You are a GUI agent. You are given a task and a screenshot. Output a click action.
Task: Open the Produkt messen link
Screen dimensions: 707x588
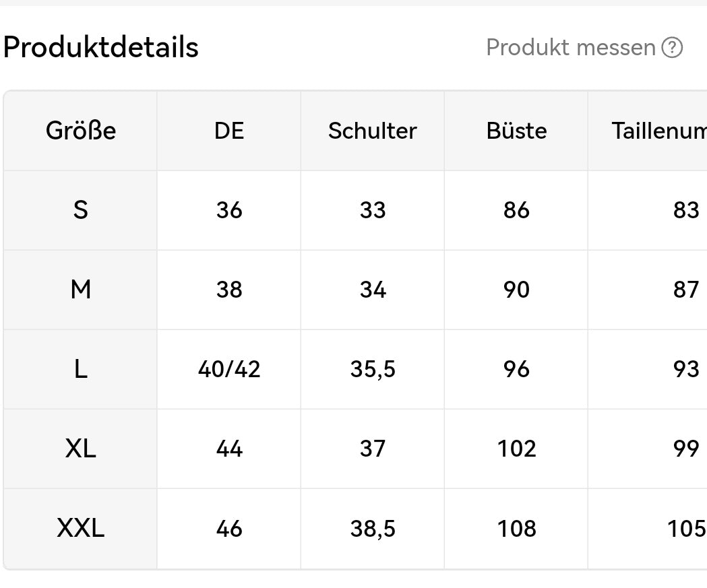click(x=571, y=48)
